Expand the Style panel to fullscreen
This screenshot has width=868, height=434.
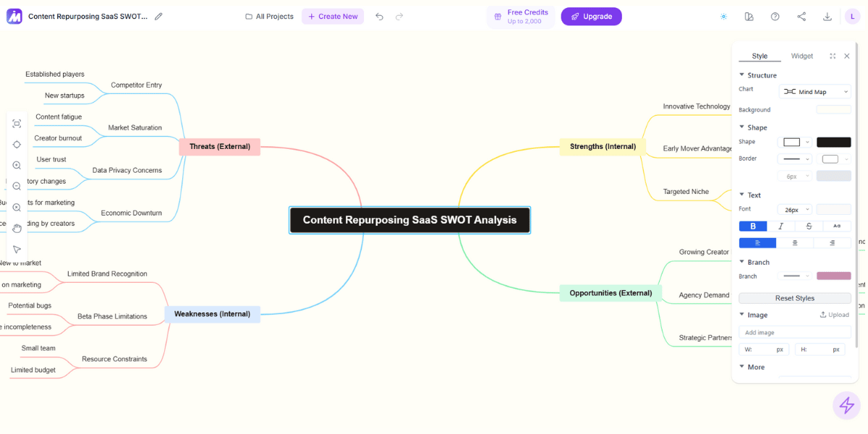pos(833,56)
